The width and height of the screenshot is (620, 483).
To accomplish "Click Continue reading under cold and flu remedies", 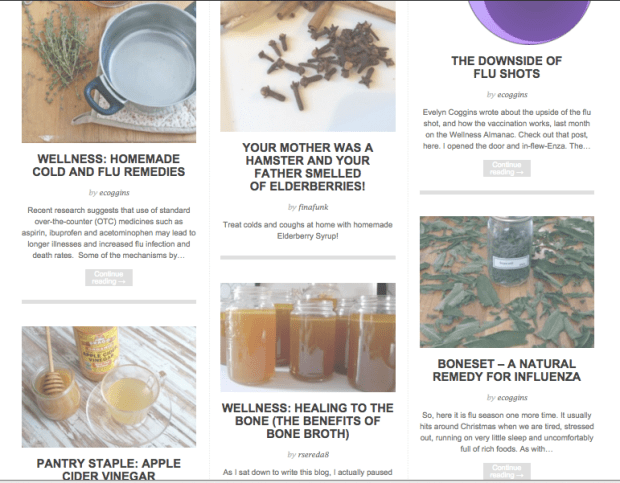I will point(109,277).
